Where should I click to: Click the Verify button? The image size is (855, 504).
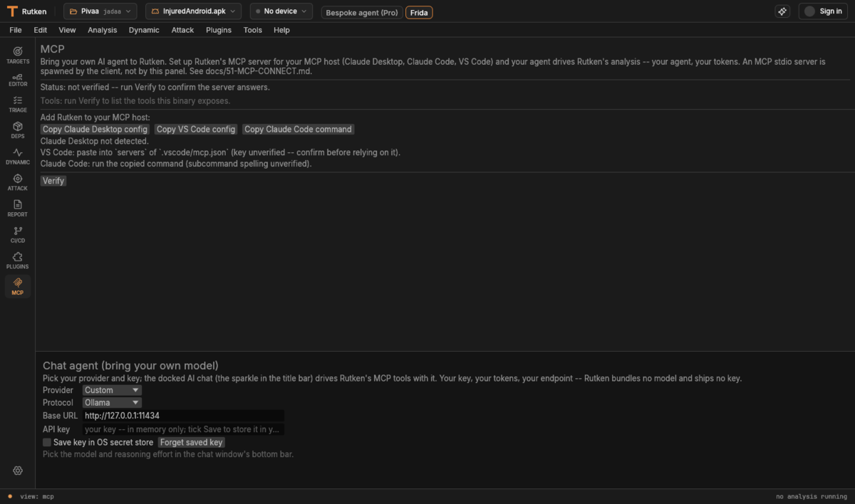tap(53, 181)
